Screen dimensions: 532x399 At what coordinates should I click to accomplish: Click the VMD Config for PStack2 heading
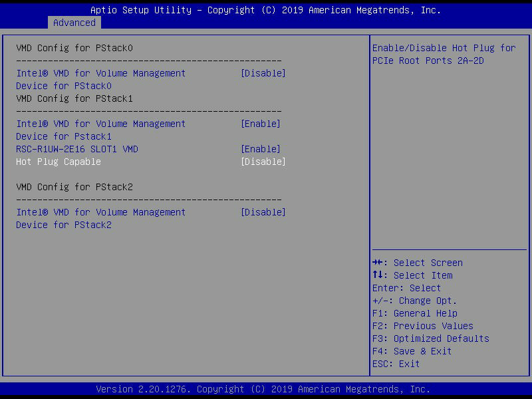point(74,187)
